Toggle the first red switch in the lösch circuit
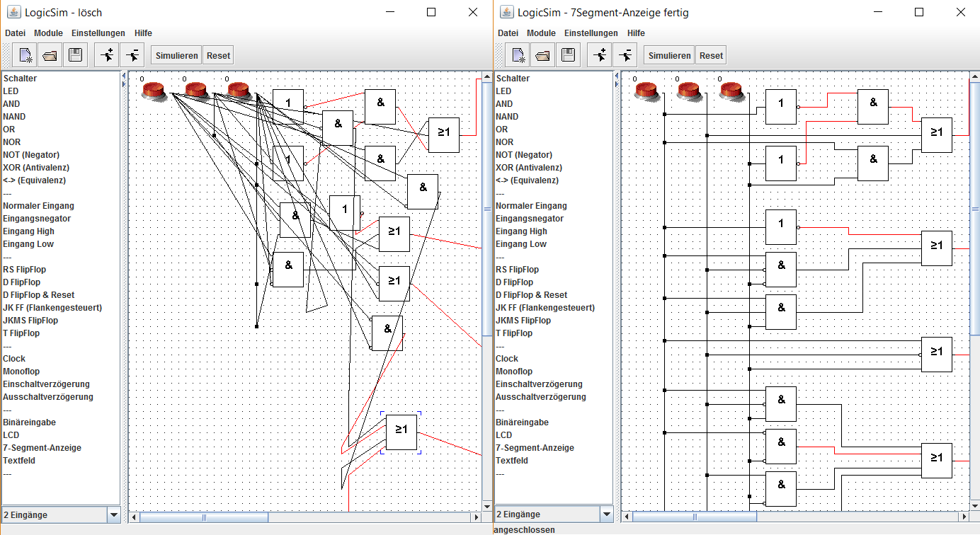This screenshot has height=535, width=980. click(153, 90)
